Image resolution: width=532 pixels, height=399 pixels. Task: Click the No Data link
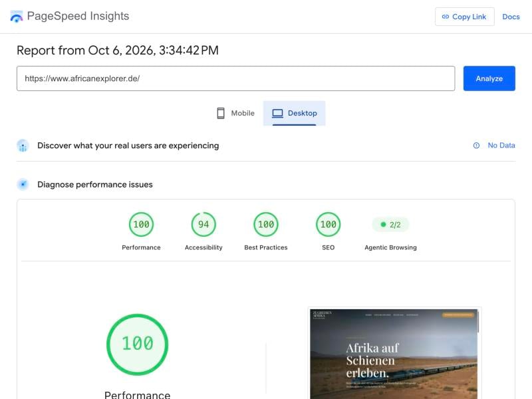[x=501, y=146]
